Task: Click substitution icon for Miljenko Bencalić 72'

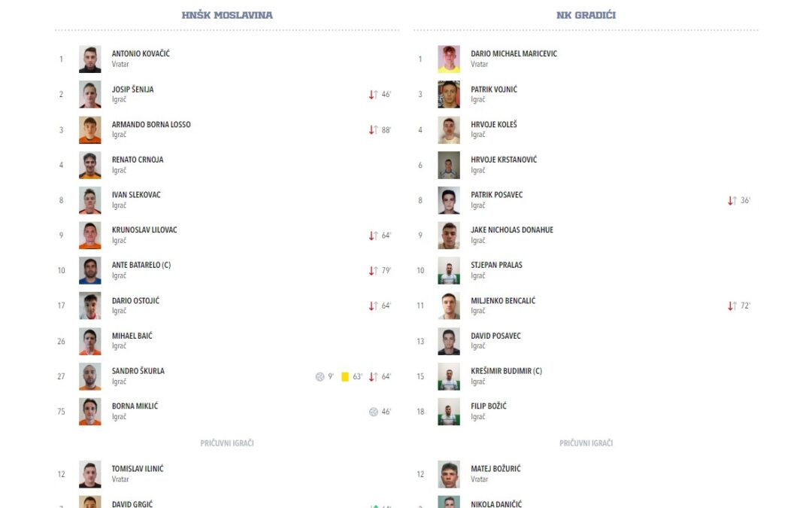Action: coord(732,306)
